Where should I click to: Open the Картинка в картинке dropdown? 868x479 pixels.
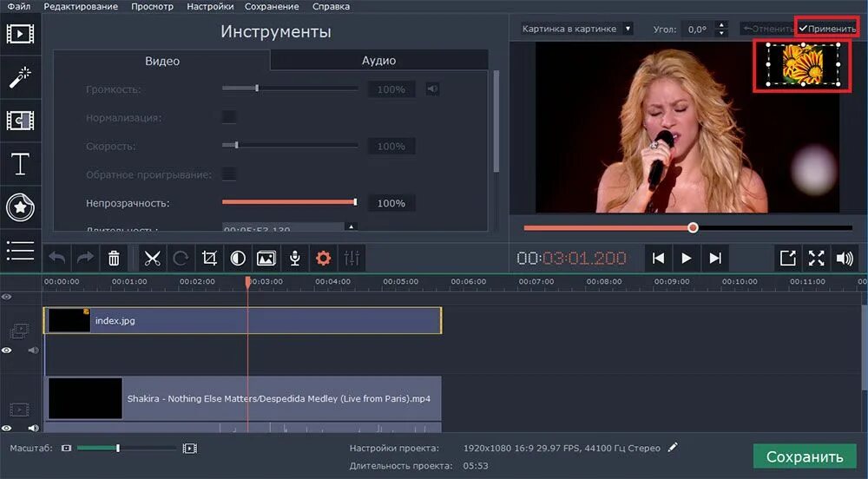click(576, 29)
